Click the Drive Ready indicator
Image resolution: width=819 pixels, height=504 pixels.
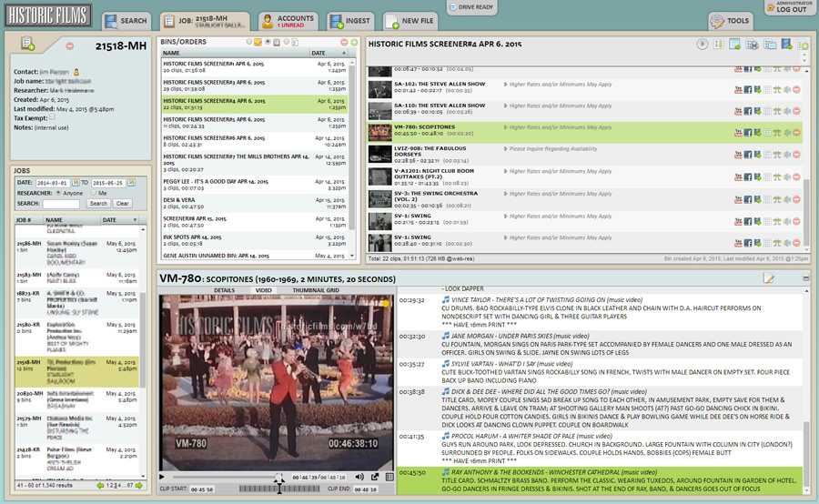tap(470, 6)
